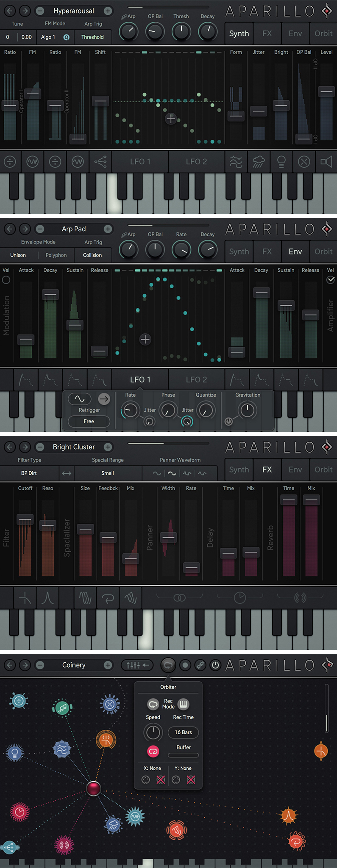The height and width of the screenshot is (868, 337).
Task: Toggle the Q icon beside Algo 1
Action: coord(66,37)
